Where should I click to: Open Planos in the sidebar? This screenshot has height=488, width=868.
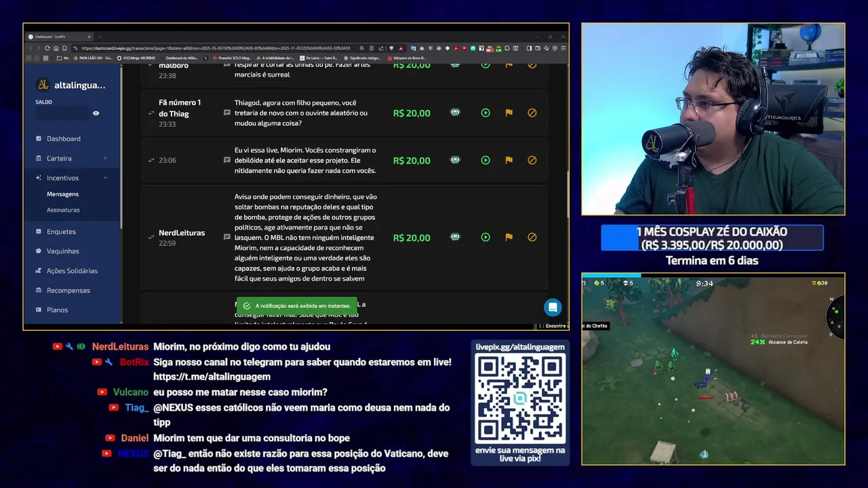click(57, 310)
